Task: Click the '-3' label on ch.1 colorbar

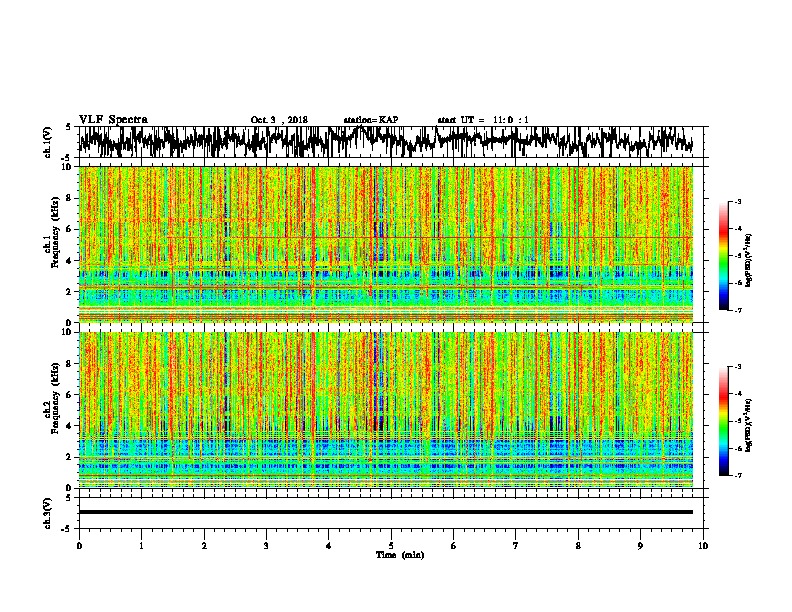Action: coord(737,202)
